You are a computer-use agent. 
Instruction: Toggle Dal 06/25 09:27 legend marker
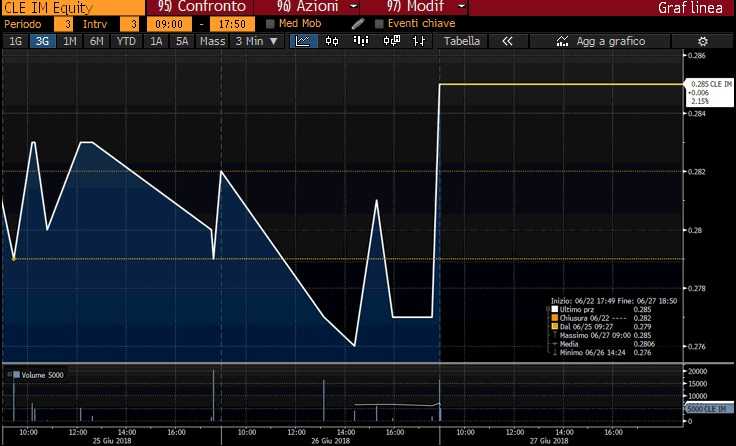tap(555, 326)
